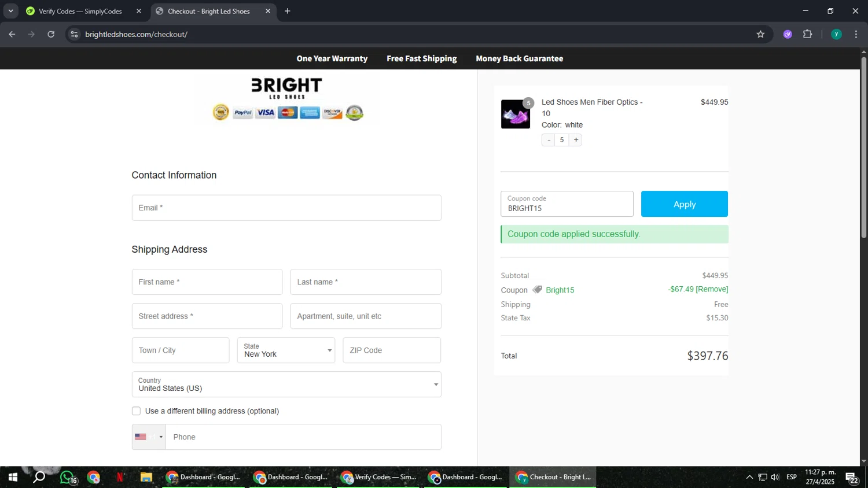Click Led Shoes Men Fiber Optics title
868x488 pixels.
[592, 108]
